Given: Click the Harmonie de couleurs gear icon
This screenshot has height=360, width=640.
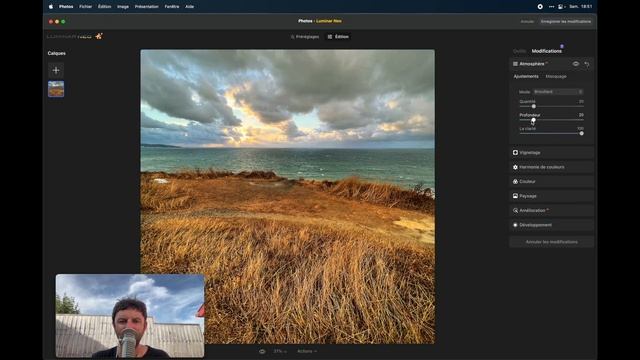Looking at the screenshot, I should click(x=515, y=167).
